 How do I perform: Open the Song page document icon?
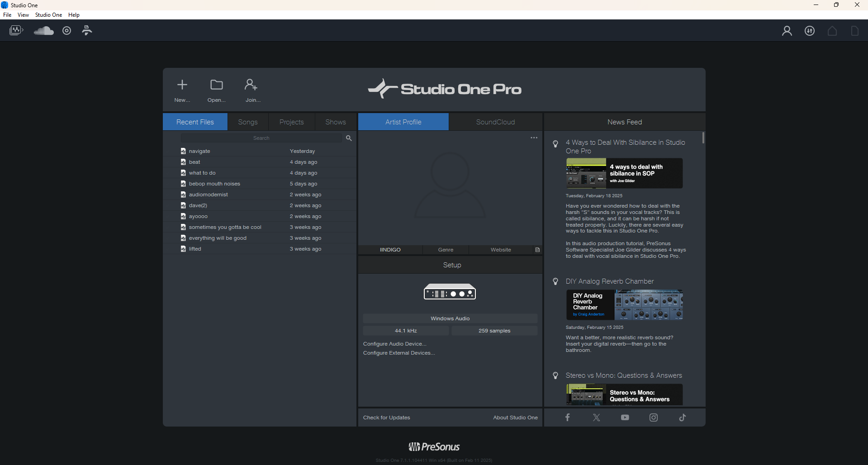pos(854,31)
